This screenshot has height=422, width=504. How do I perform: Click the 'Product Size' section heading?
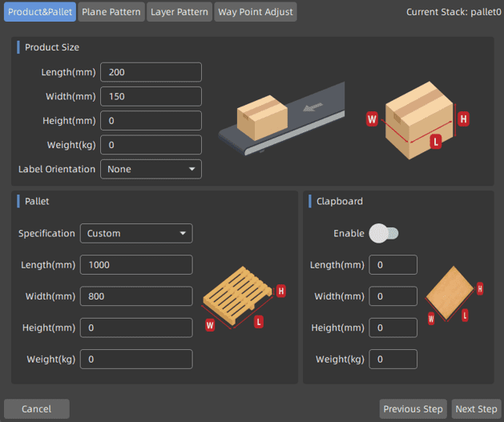pyautogui.click(x=52, y=47)
